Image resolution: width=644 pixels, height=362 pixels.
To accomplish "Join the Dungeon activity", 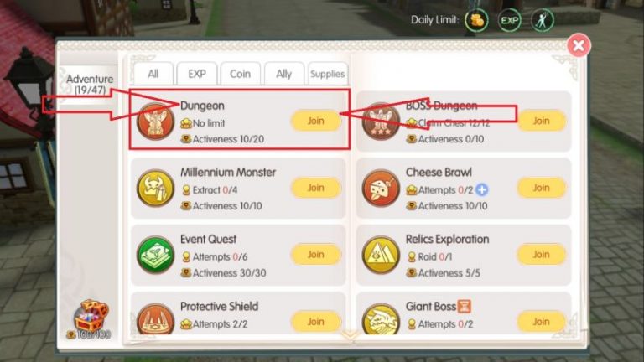I will click(x=316, y=121).
